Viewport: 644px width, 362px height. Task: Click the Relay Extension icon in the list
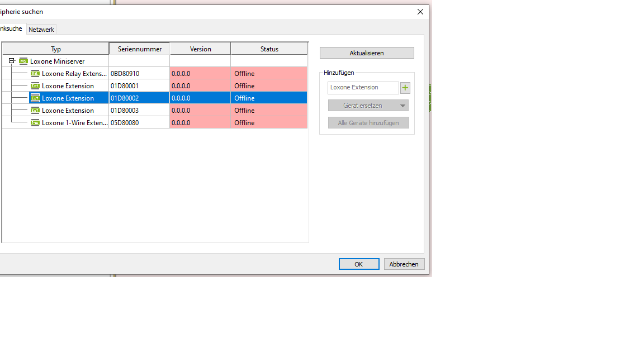(35, 74)
